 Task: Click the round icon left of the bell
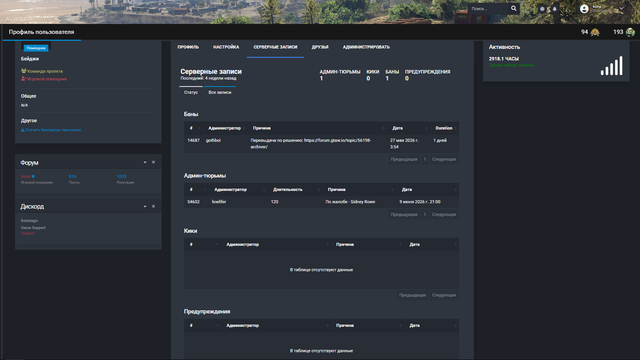click(542, 9)
